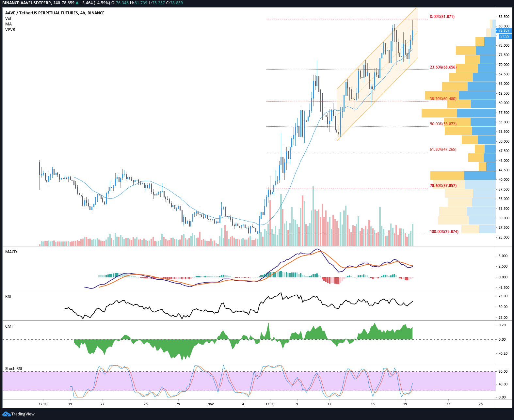Select the 61.80%(47.265) Fibonacci level label
The width and height of the screenshot is (514, 420).
tap(443, 149)
